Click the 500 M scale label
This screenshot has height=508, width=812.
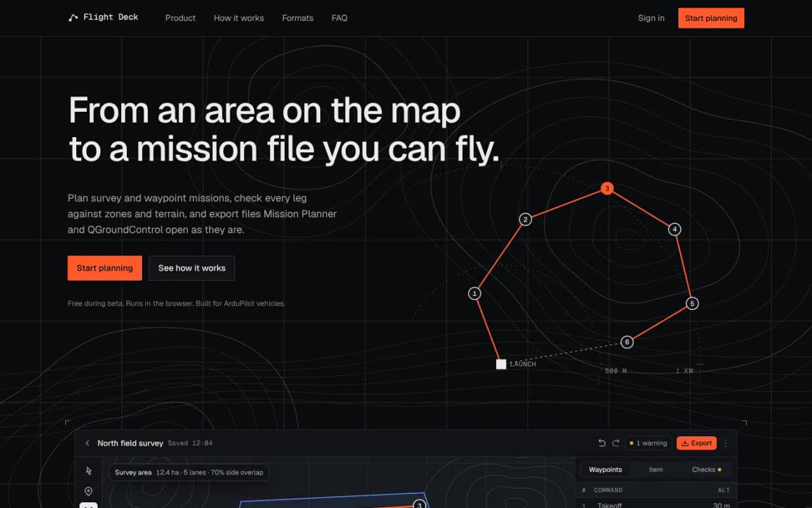click(615, 371)
